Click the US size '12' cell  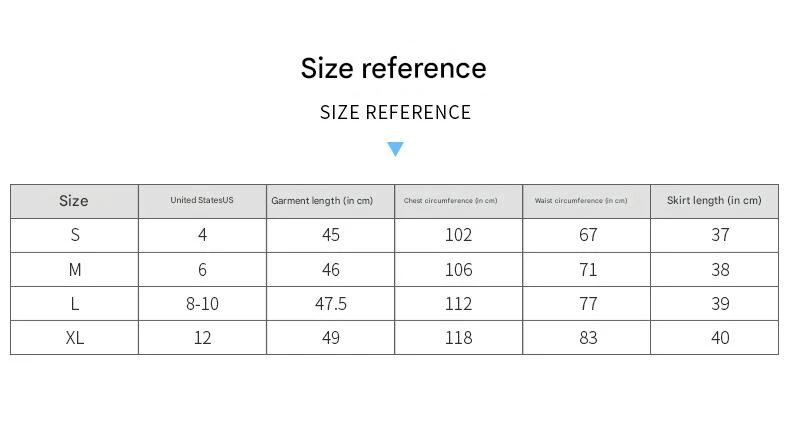[203, 338]
